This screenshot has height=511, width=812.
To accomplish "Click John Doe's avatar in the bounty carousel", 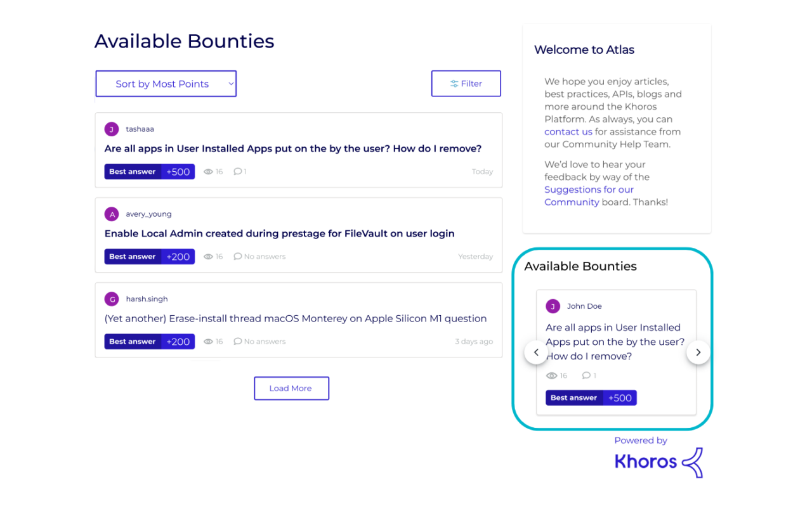I will [x=553, y=306].
